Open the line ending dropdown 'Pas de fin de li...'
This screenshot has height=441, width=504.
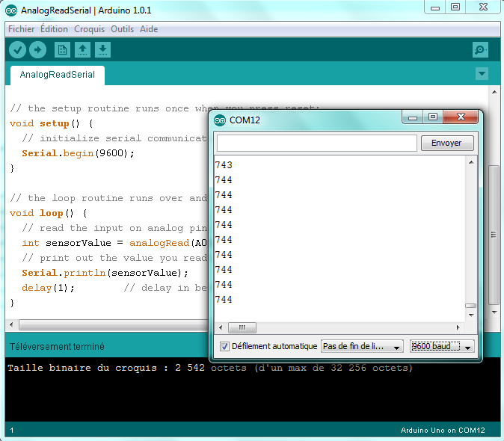[362, 346]
